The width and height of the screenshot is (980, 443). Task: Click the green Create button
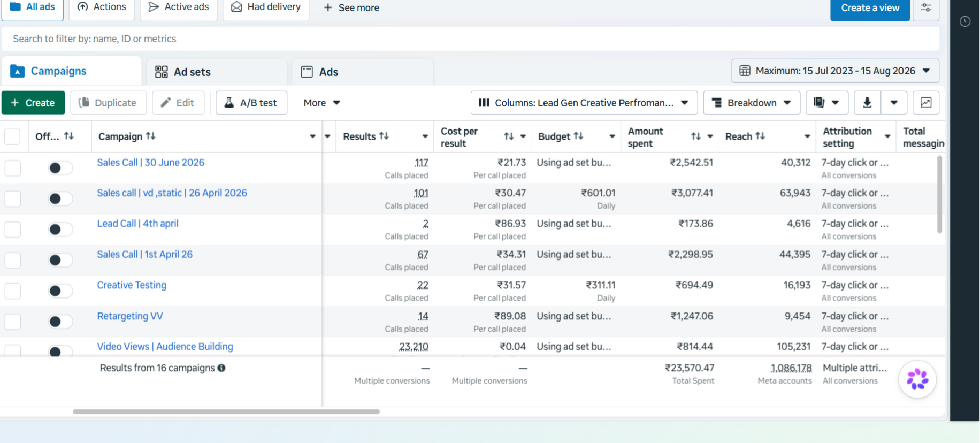click(x=33, y=103)
